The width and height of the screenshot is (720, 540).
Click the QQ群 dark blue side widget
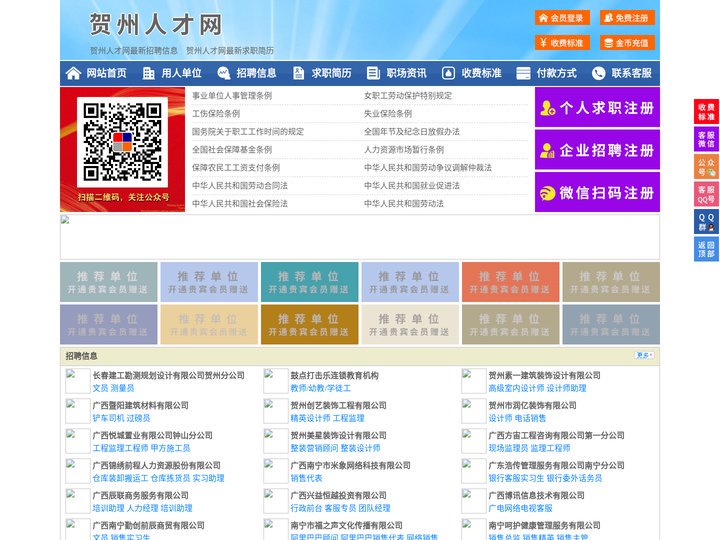point(706,222)
